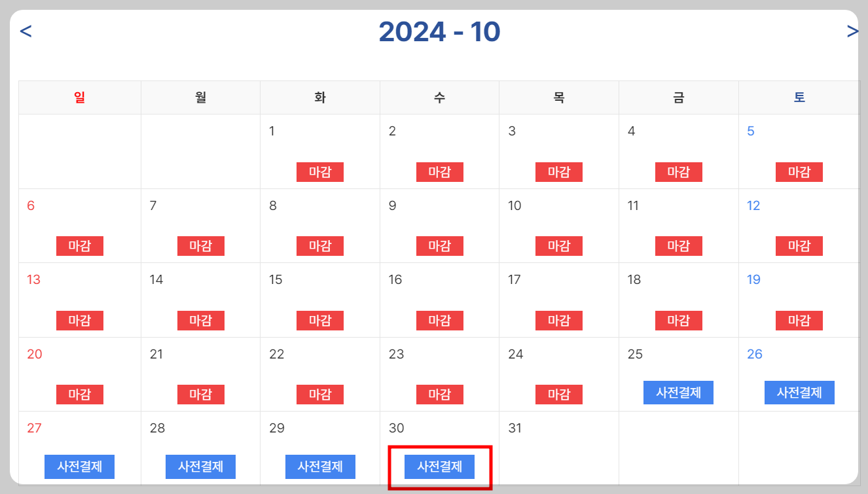Select the 마감 badge on October 13
The height and width of the screenshot is (494, 868).
click(79, 320)
